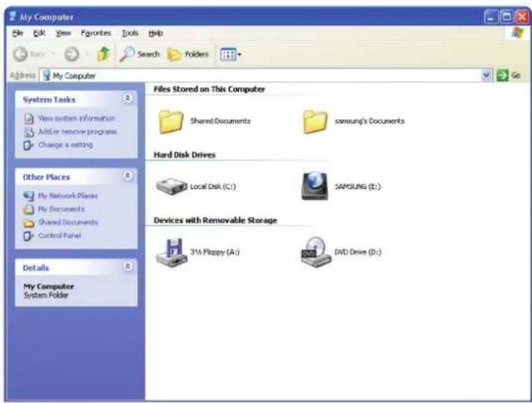Click the System Tasks panel header
Screen dimensions: 532x403
tap(76, 99)
